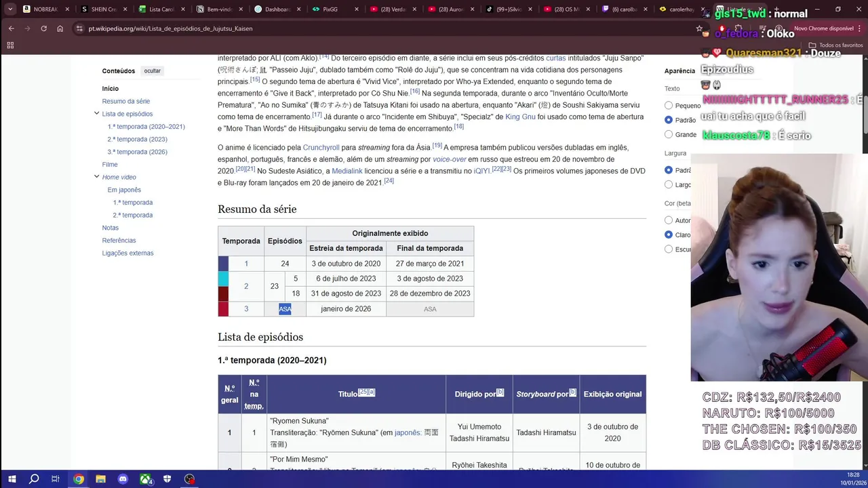Go to Filme in the contents sidebar
Viewport: 868px width, 488px height.
click(x=110, y=165)
